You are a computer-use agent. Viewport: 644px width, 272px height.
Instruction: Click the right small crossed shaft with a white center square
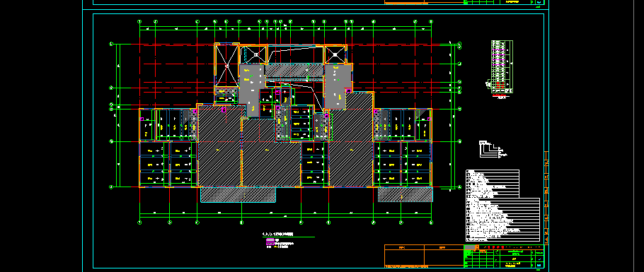335,54
